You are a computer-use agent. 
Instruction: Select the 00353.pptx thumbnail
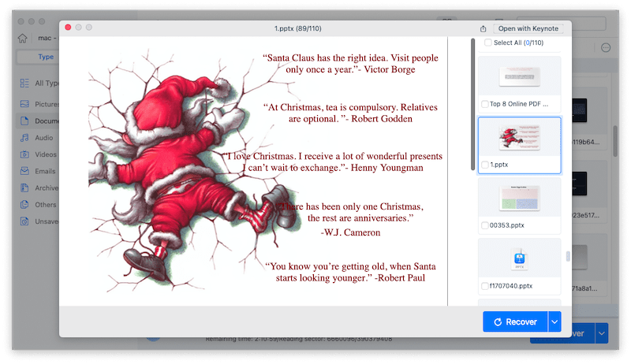(519, 198)
